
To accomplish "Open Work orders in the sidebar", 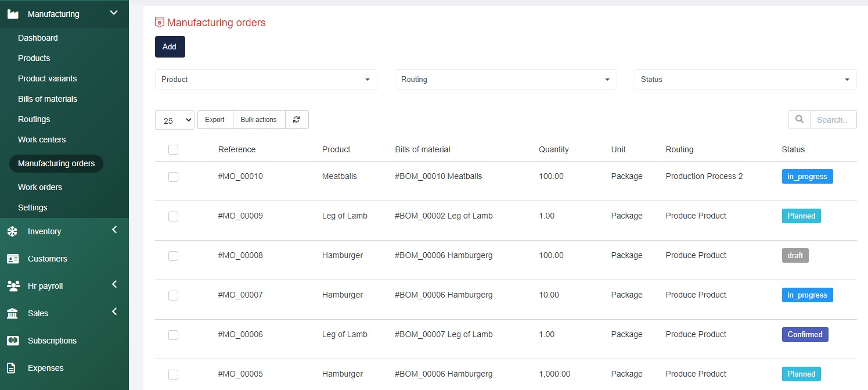I will 40,187.
